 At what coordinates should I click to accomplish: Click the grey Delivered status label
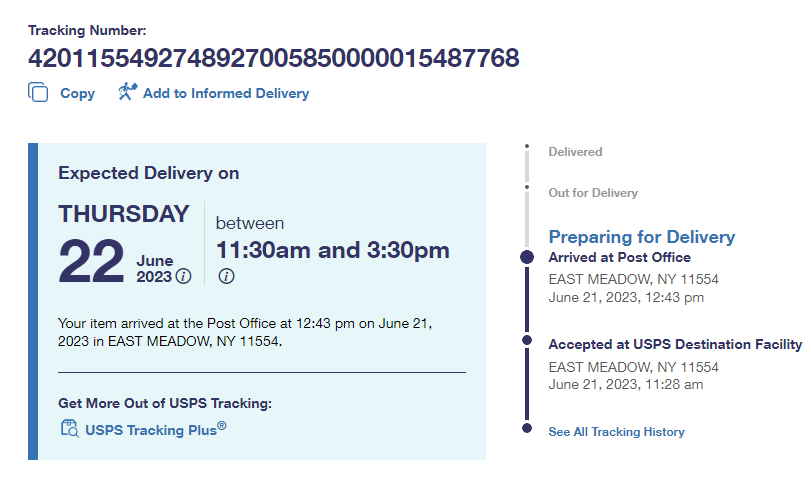pyautogui.click(x=575, y=152)
